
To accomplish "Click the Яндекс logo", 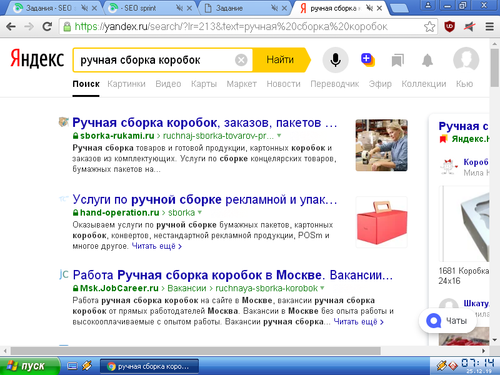I will coord(37,59).
